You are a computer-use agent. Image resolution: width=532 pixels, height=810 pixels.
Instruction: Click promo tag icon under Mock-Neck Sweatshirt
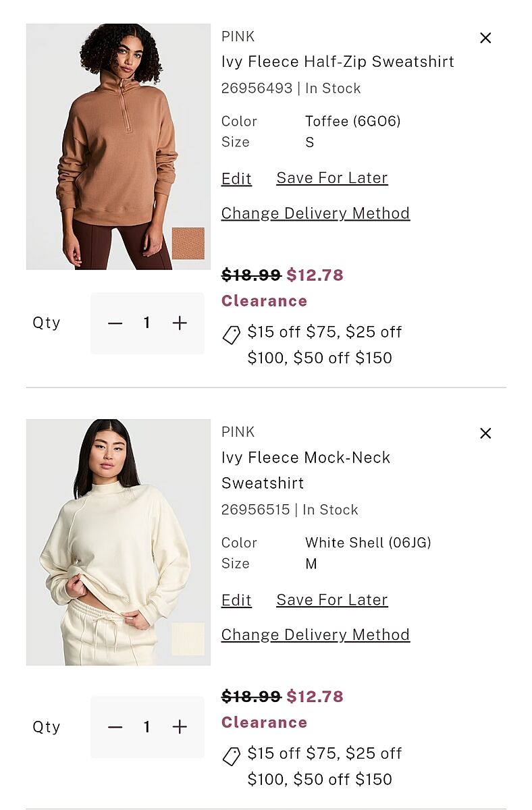(x=232, y=756)
